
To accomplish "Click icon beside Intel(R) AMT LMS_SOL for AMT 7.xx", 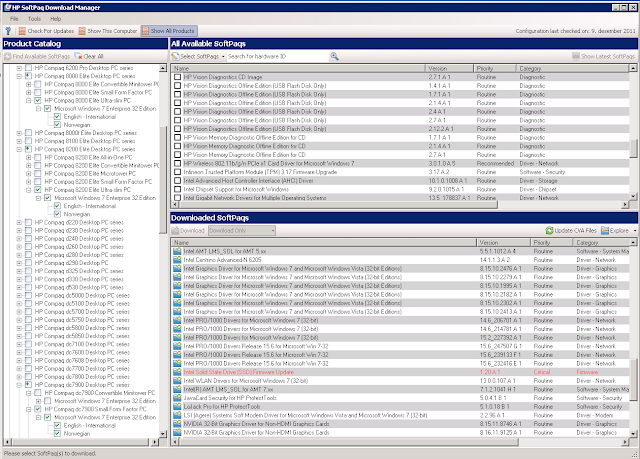I will (177, 389).
